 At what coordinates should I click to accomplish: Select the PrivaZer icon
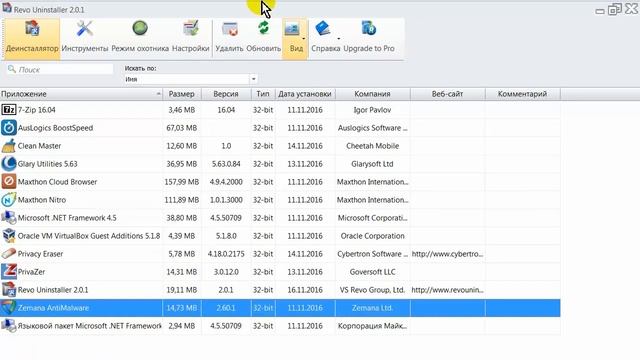point(9,271)
